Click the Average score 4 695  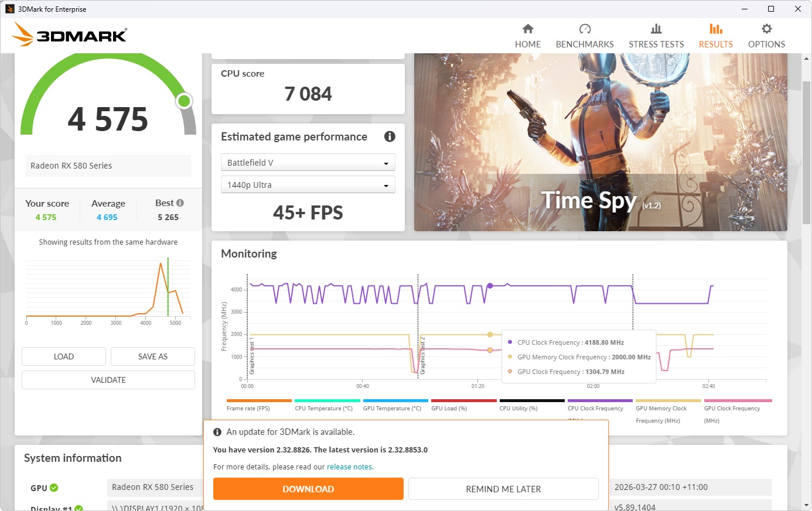click(107, 217)
